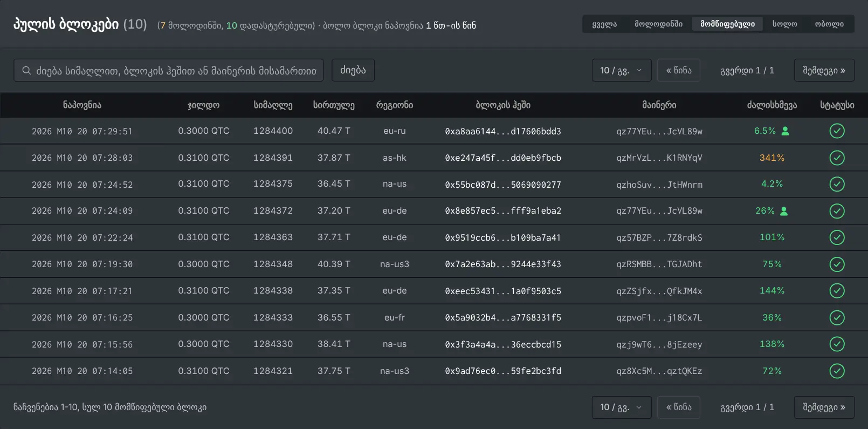Open miner address qzhoSuv...JtHWnrm
Image resolution: width=868 pixels, height=429 pixels.
click(659, 185)
